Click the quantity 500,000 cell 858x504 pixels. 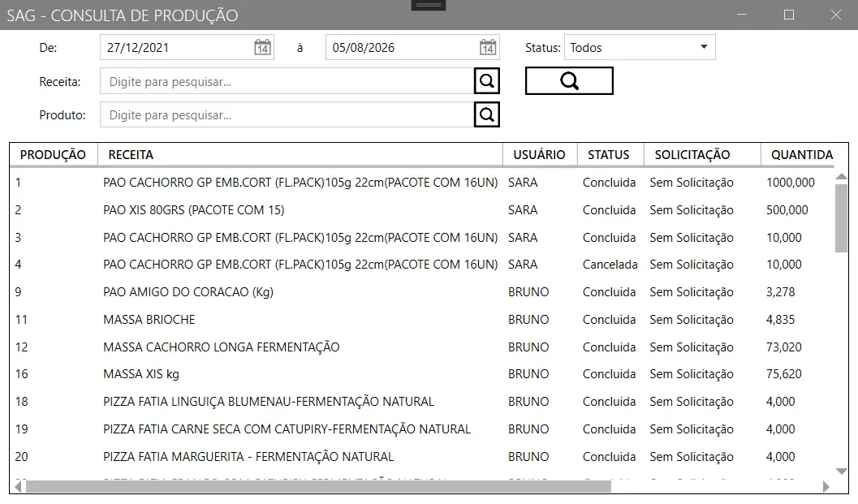787,209
